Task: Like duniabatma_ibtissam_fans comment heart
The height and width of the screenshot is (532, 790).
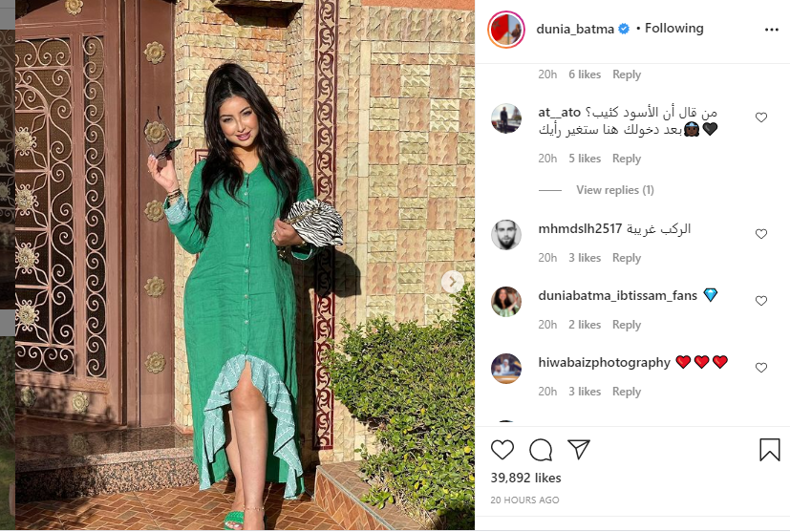Action: click(760, 301)
